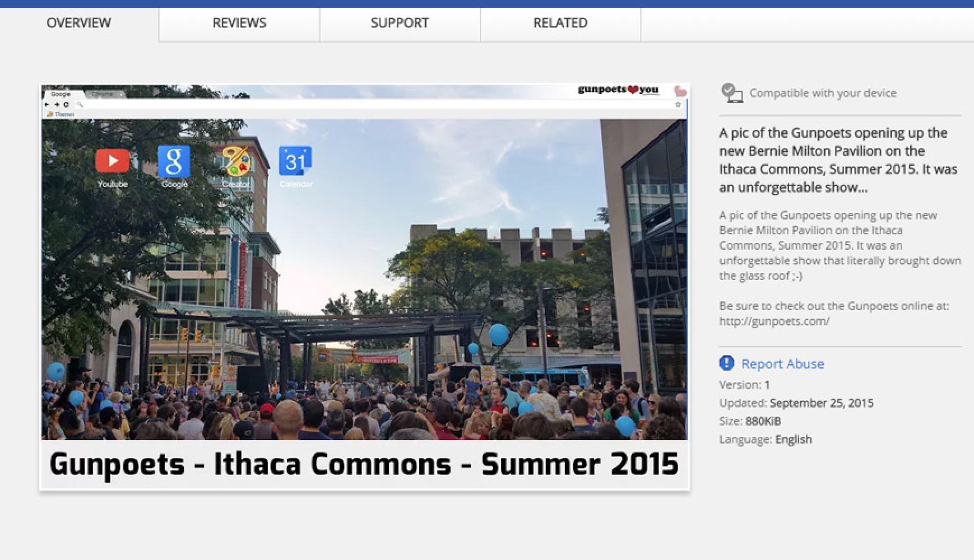The image size is (974, 560).
Task: Click the YouTube icon in the theme preview
Action: [112, 161]
